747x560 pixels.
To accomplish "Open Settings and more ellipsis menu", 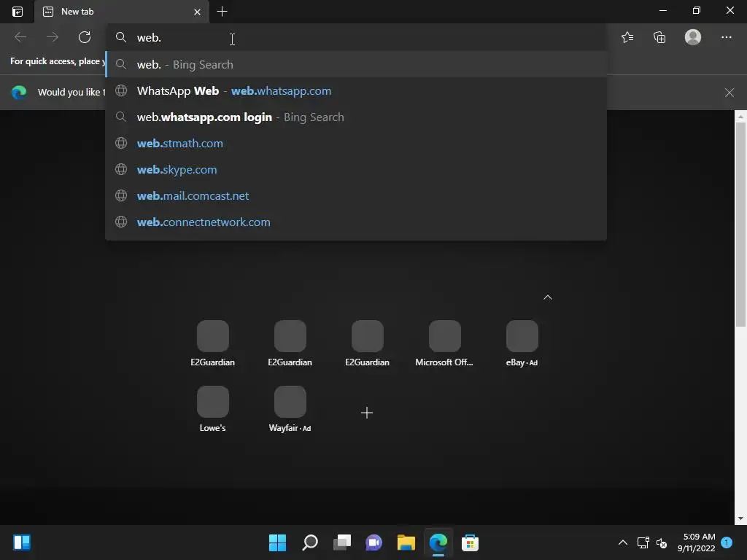I will coord(726,37).
